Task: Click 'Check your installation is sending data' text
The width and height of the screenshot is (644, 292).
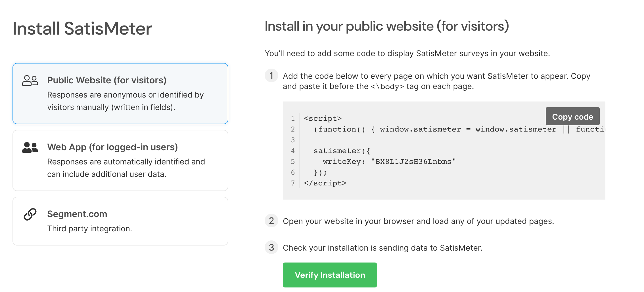Action: point(382,248)
